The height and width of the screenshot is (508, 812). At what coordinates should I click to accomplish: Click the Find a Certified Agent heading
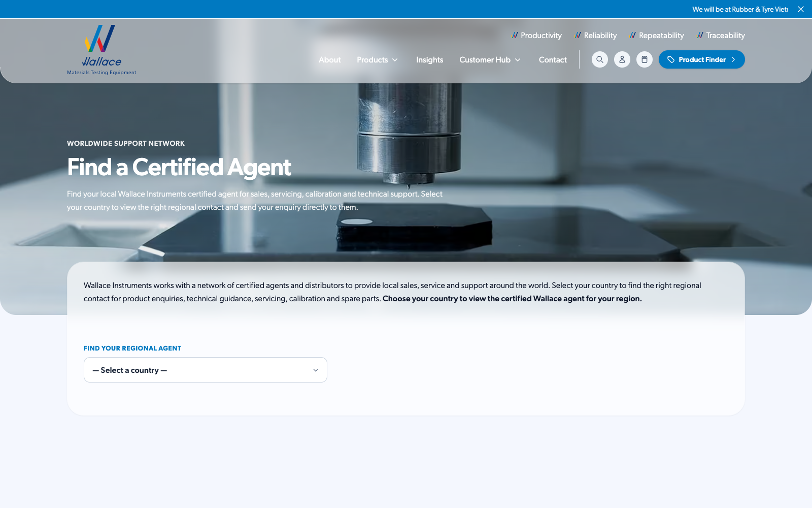click(179, 167)
